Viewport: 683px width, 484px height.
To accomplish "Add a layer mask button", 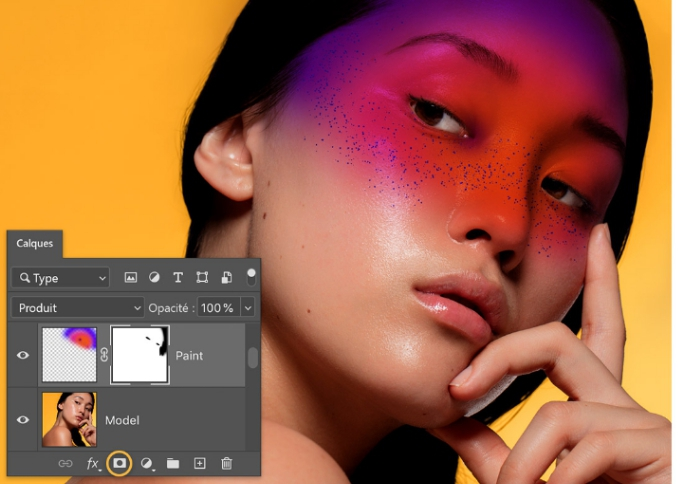I will 119,463.
